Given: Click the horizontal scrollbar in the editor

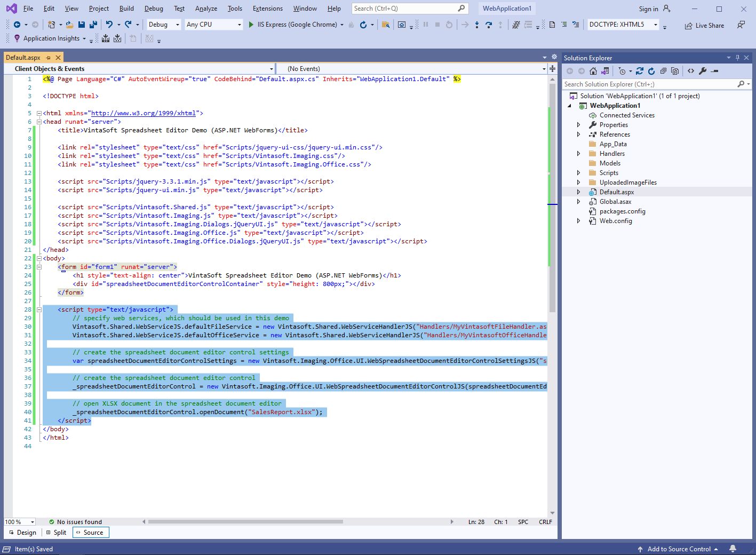Looking at the screenshot, I should [x=245, y=522].
